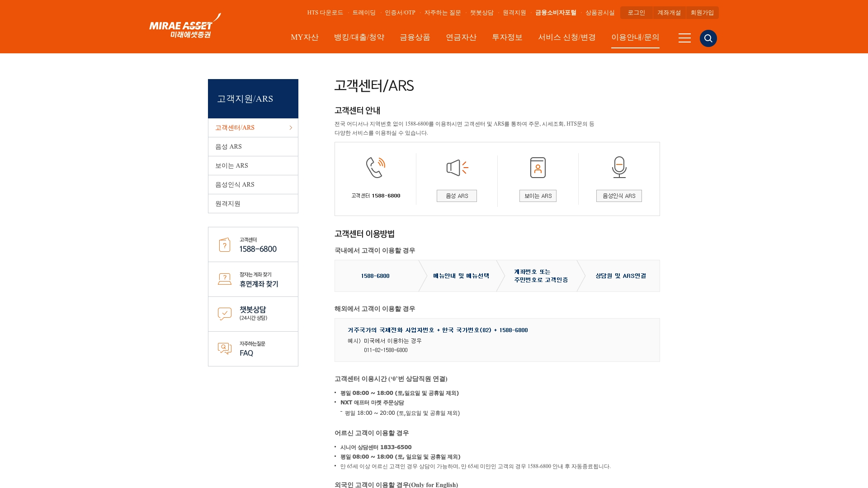Open the 연금자산 menu
This screenshot has width=868, height=488.
click(x=461, y=38)
